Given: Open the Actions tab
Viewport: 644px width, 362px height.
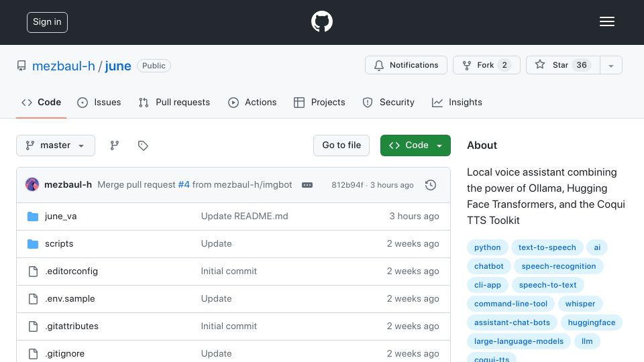Looking at the screenshot, I should point(252,102).
